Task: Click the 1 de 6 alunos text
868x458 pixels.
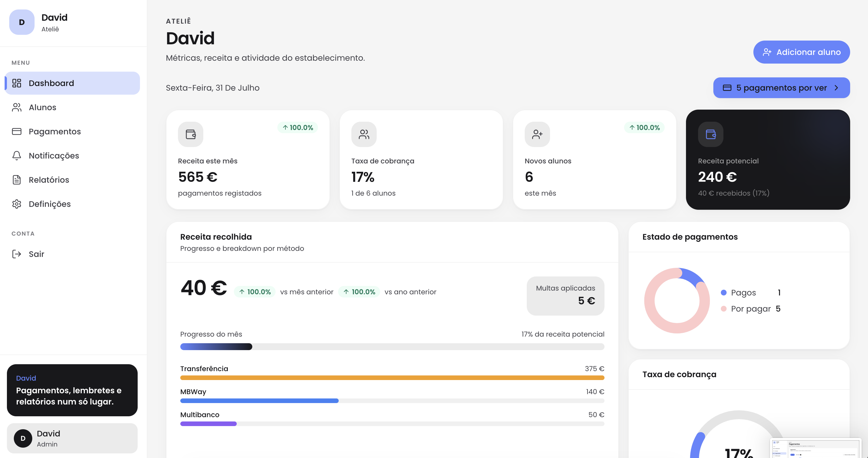Action: point(373,193)
